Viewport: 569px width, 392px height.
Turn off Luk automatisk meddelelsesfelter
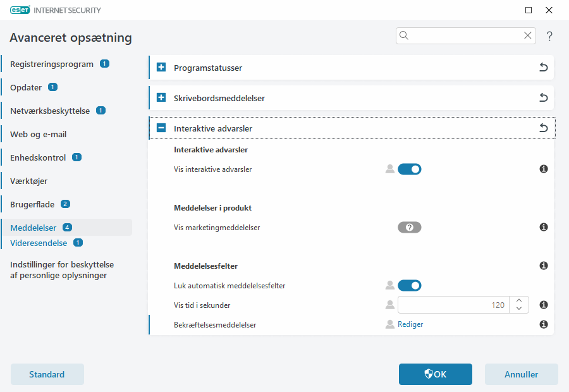pos(409,286)
